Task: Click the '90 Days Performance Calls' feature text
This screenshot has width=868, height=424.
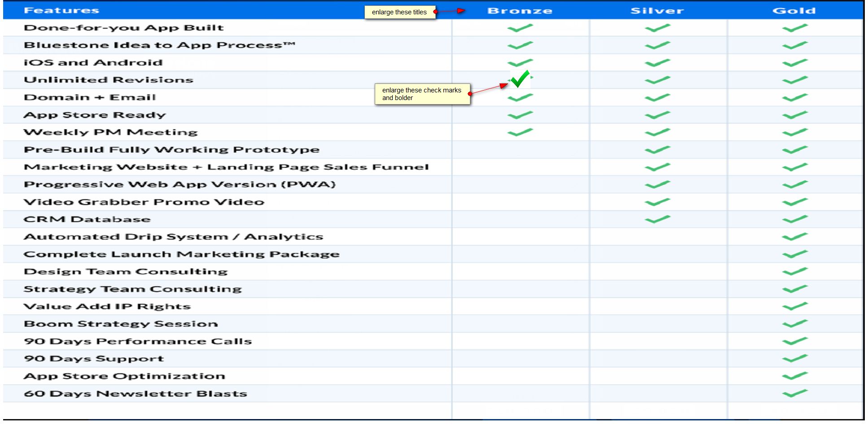Action: pos(138,341)
